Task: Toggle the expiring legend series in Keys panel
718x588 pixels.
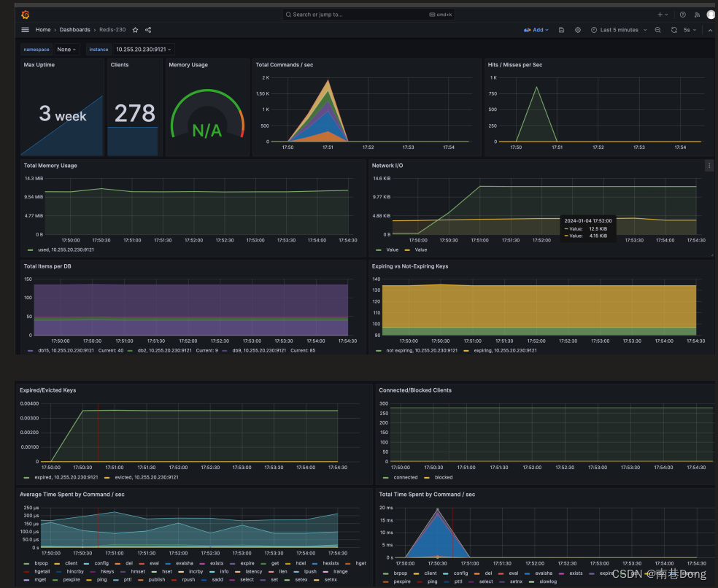Action: click(x=505, y=351)
